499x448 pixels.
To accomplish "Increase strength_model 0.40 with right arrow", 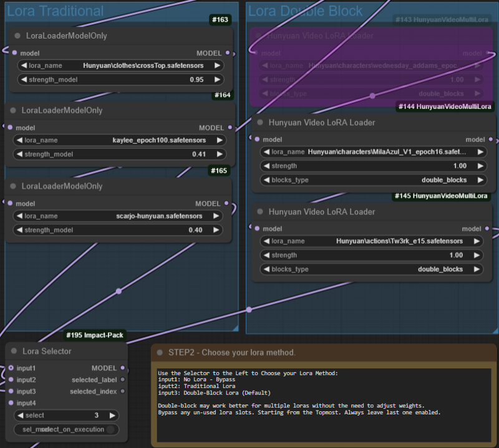I will click(216, 230).
